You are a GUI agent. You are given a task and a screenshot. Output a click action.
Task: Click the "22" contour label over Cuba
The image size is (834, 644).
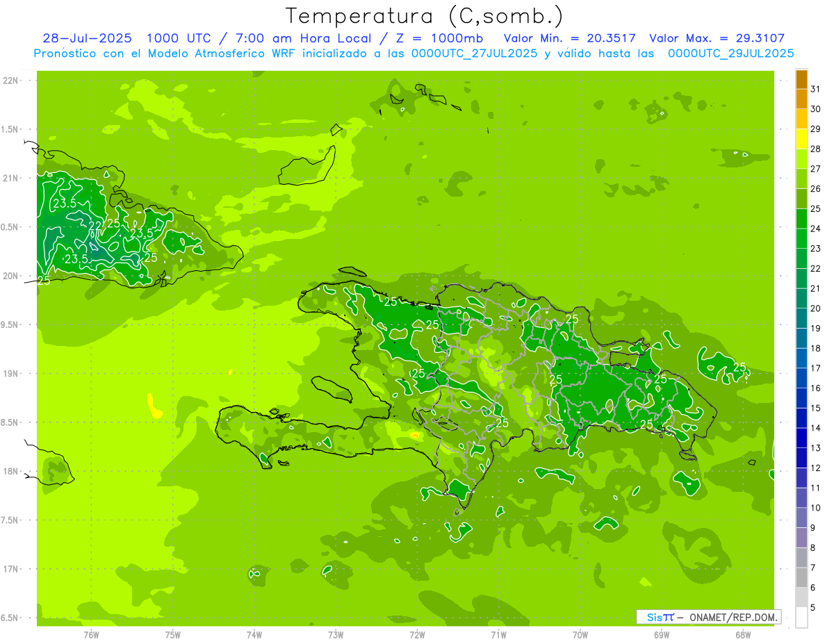(x=95, y=226)
